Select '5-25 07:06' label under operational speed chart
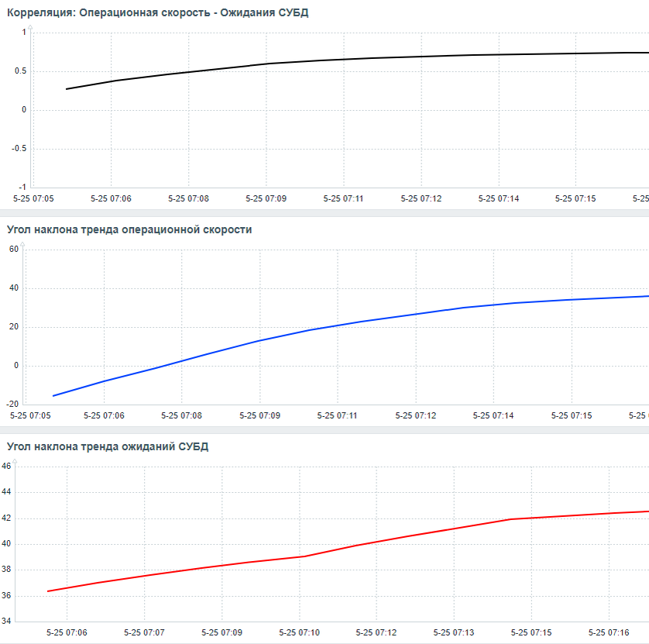 click(104, 416)
